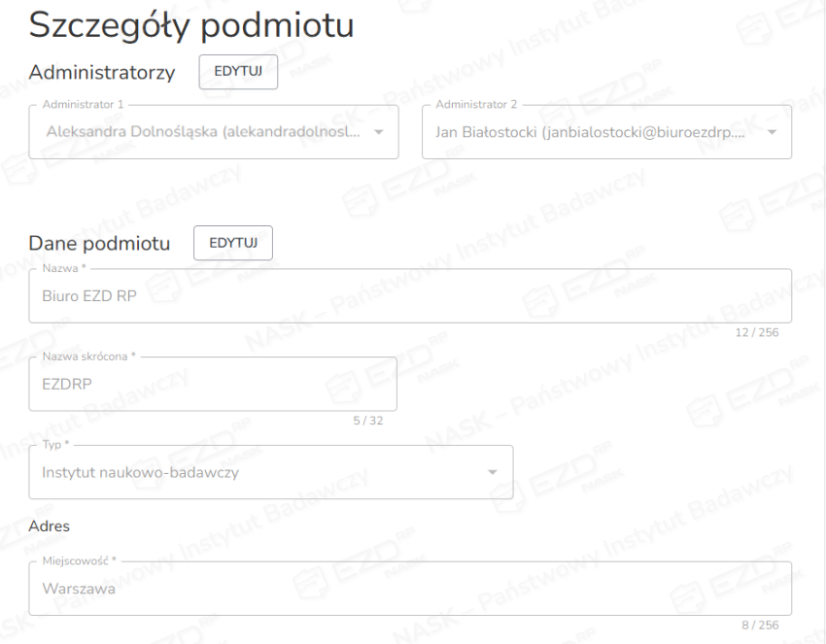
Task: Click the Szczegóły podmiotu page heading
Action: tap(190, 27)
